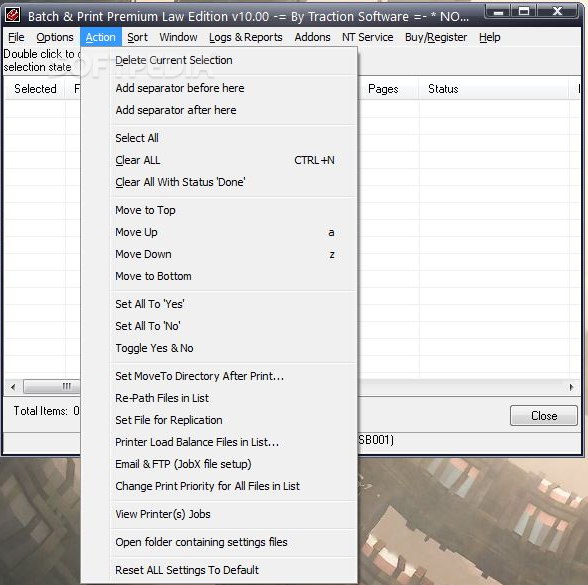Open the Help menu
The image size is (588, 585).
click(x=489, y=37)
